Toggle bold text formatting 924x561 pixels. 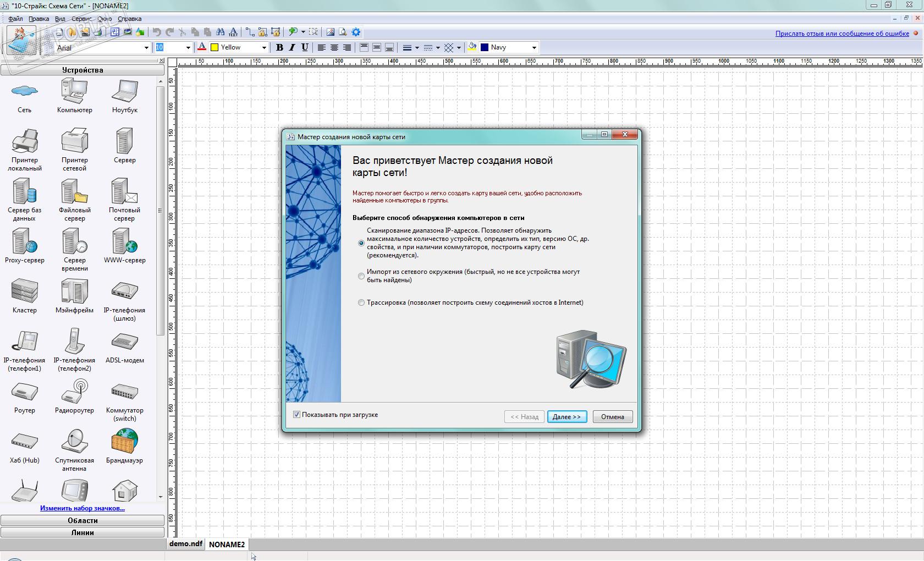coord(279,47)
